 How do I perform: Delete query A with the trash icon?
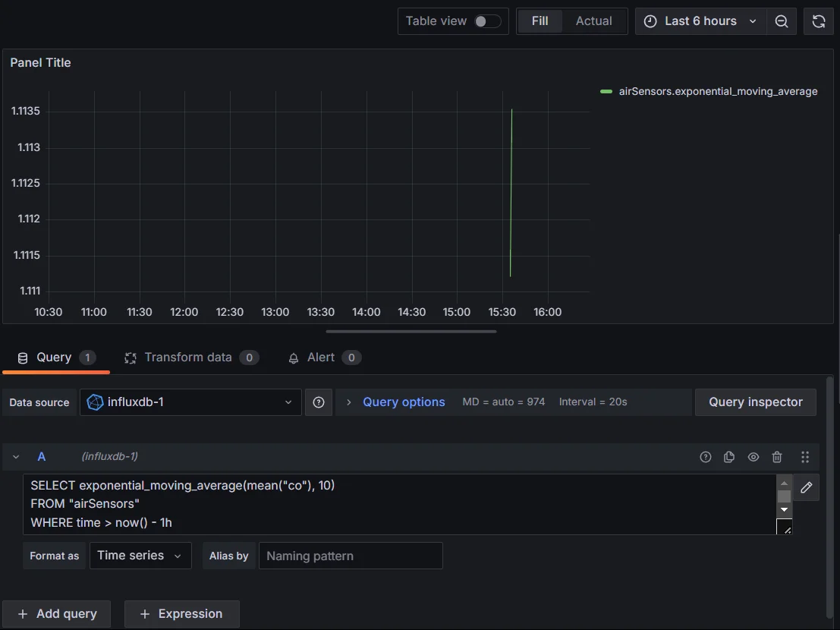pyautogui.click(x=777, y=456)
